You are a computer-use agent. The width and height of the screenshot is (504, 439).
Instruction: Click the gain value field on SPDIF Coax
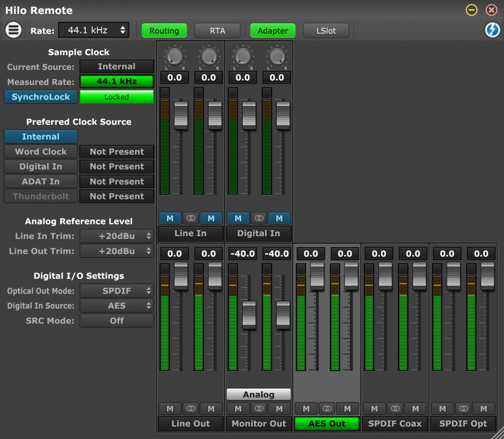pos(379,253)
